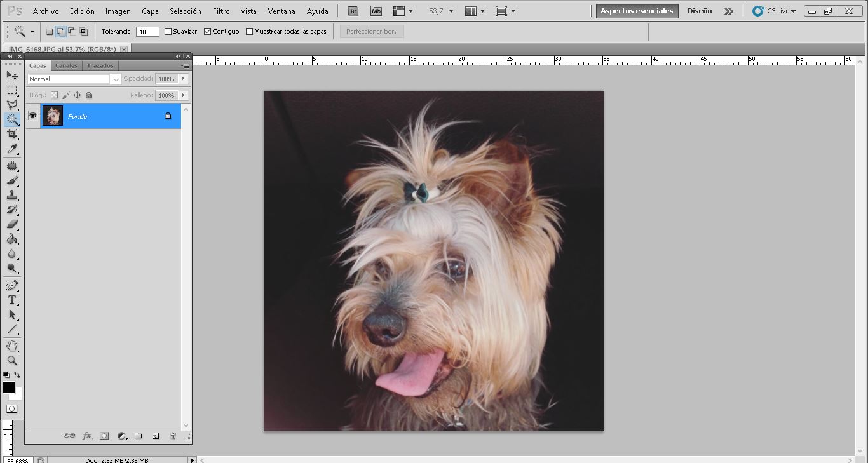Select the Type tool
The width and height of the screenshot is (868, 463).
(12, 300)
